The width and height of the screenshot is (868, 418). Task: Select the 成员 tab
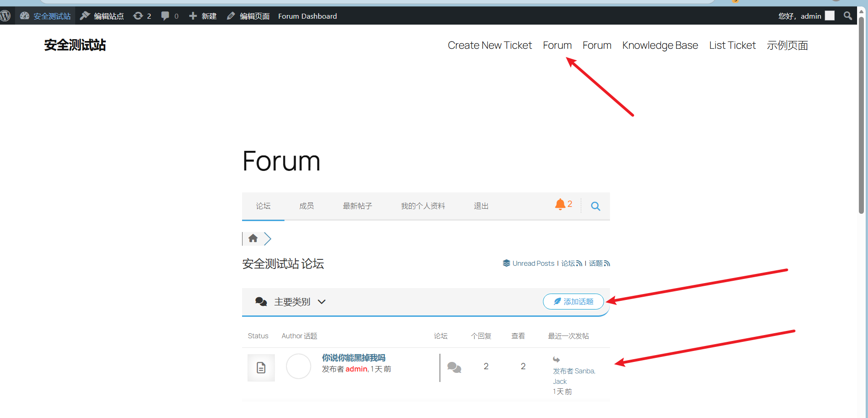click(306, 206)
